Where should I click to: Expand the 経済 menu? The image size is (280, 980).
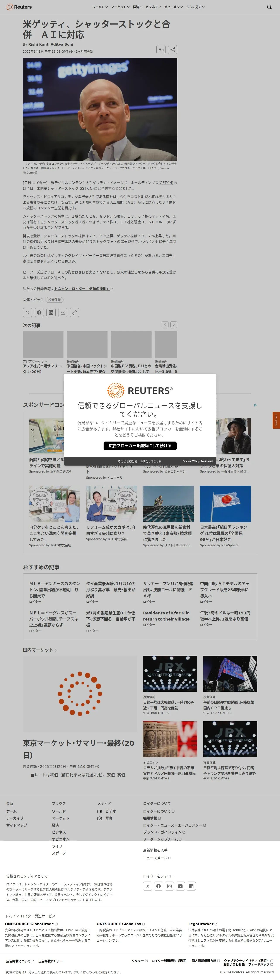pos(138,7)
